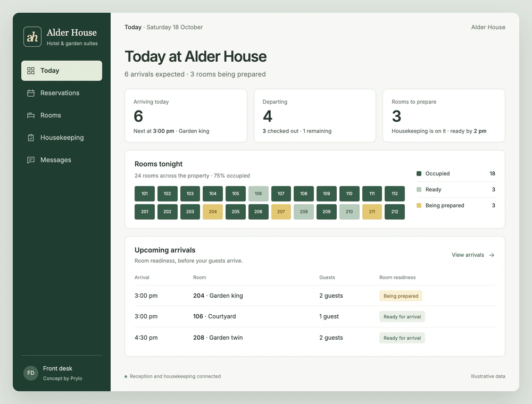Select room tile 110

coord(349,193)
